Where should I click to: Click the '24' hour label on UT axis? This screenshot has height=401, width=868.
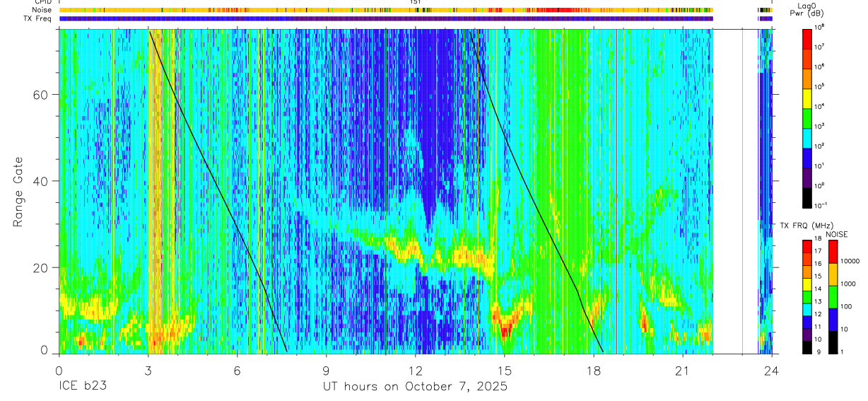[x=772, y=370]
